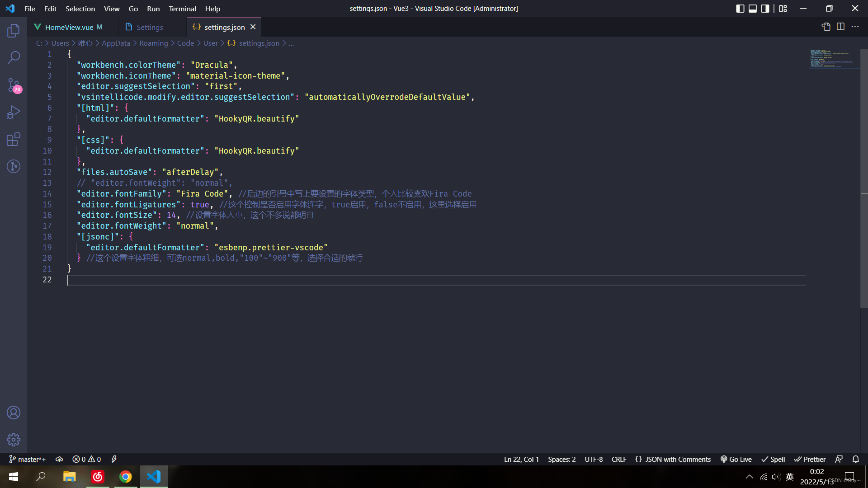Split the editor using the toolbar icon
Image resolution: width=868 pixels, height=488 pixels.
coord(840,27)
